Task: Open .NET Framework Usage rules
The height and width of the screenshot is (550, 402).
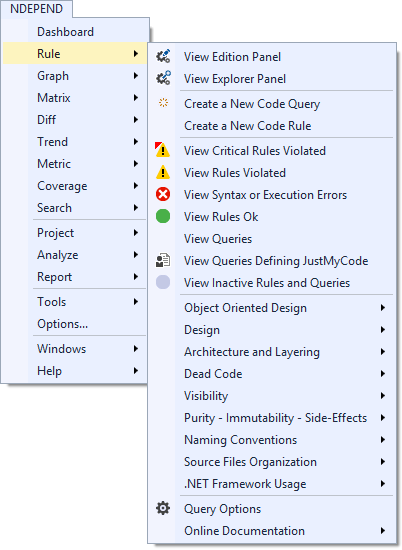Action: click(x=245, y=484)
